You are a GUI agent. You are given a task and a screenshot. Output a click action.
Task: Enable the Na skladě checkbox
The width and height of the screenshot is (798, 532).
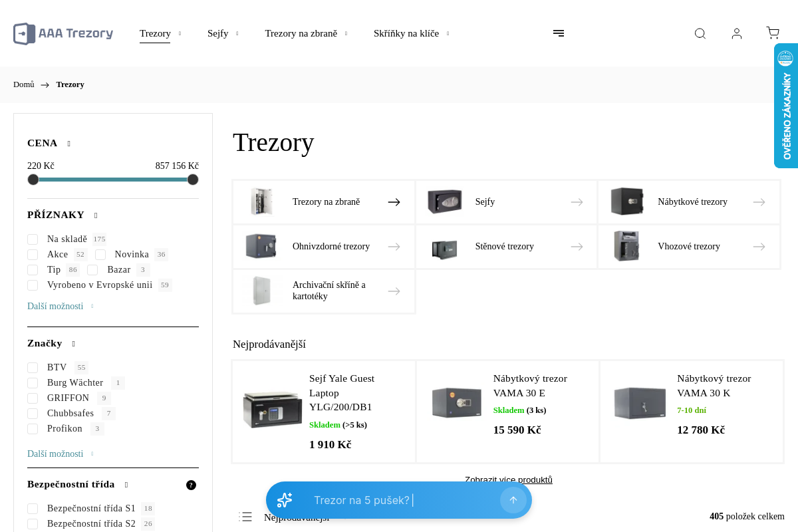click(33, 239)
